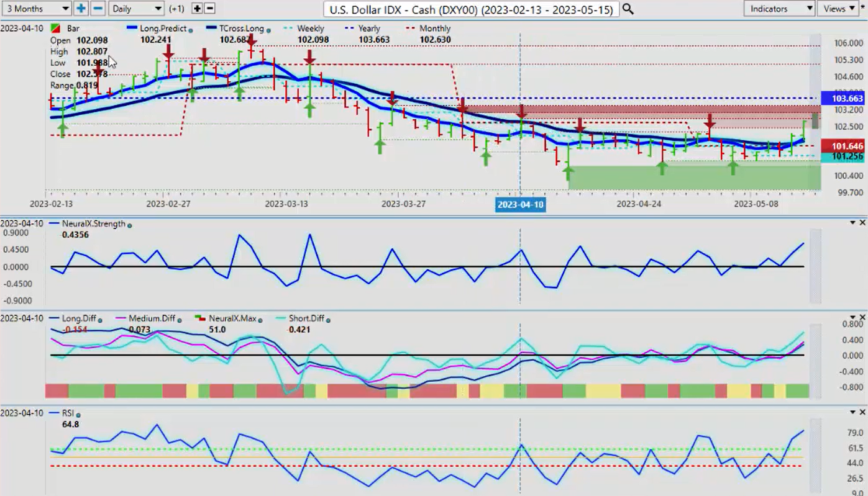Click the info dot beside Long.Diff
This screenshot has height=496, width=868.
point(101,320)
